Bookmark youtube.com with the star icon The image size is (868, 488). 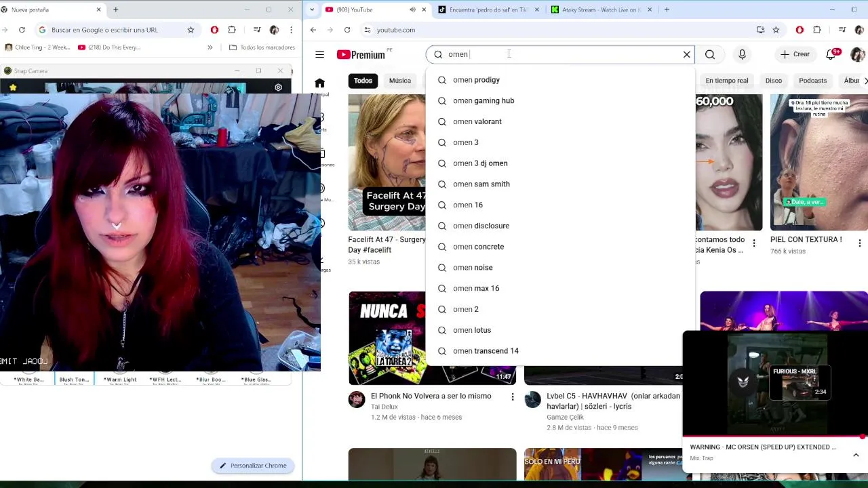click(x=776, y=30)
